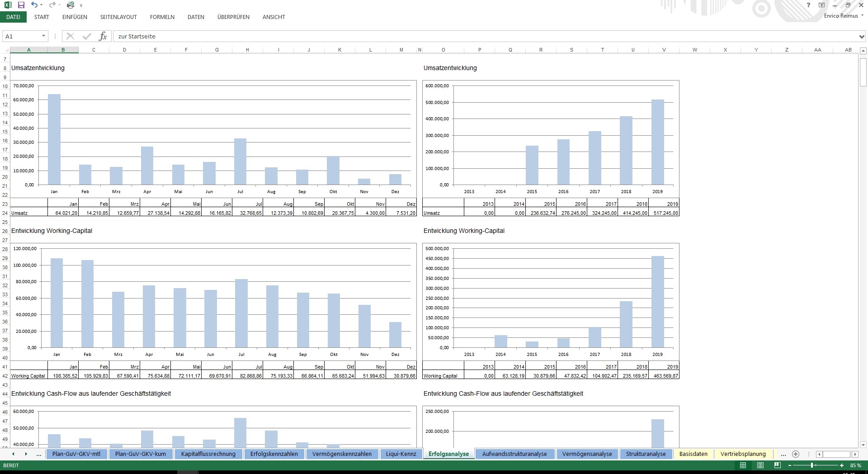Screen dimensions: 868x474
Task: Click the formula bar input field
Action: coord(486,36)
